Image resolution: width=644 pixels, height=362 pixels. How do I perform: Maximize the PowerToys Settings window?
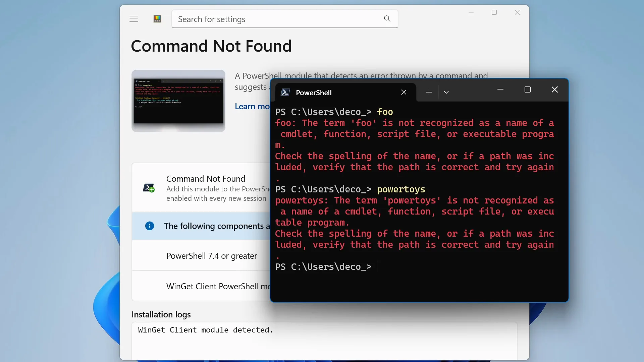tap(494, 12)
